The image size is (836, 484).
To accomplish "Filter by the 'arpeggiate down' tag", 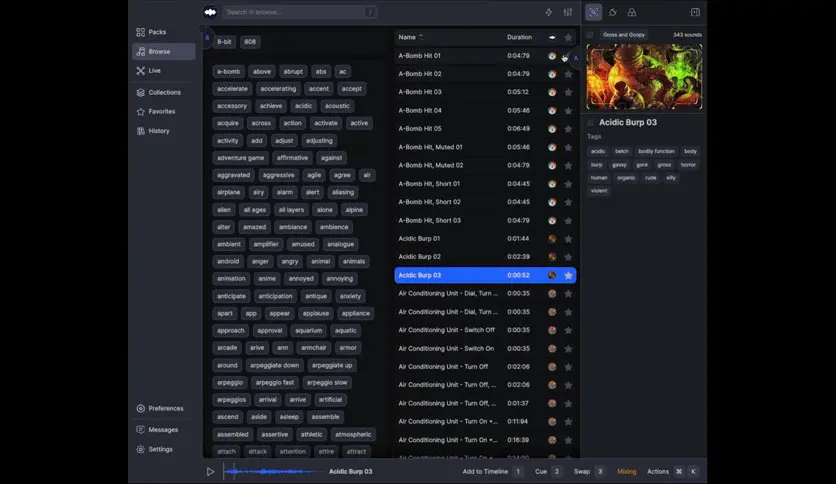I will (x=275, y=366).
